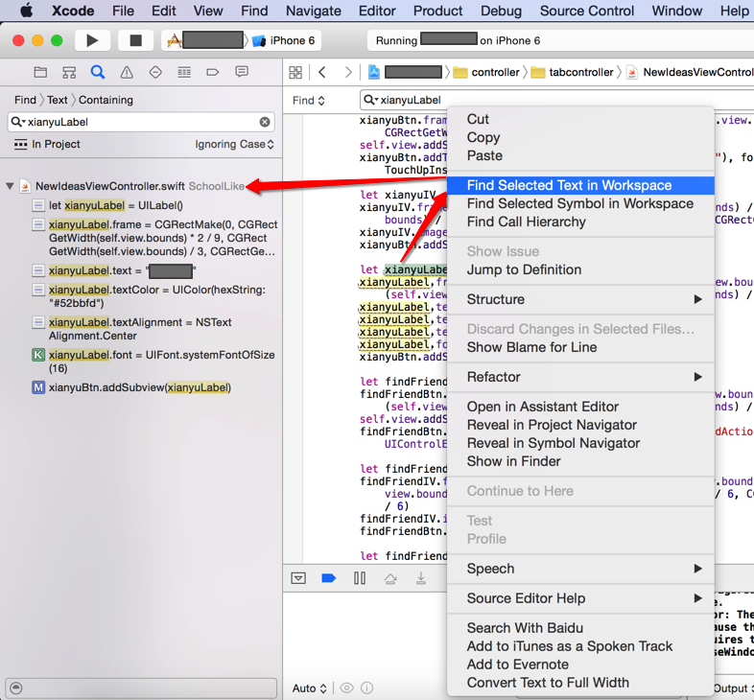This screenshot has width=754, height=700.
Task: Hide the debug area toggle icon
Action: coord(298,578)
